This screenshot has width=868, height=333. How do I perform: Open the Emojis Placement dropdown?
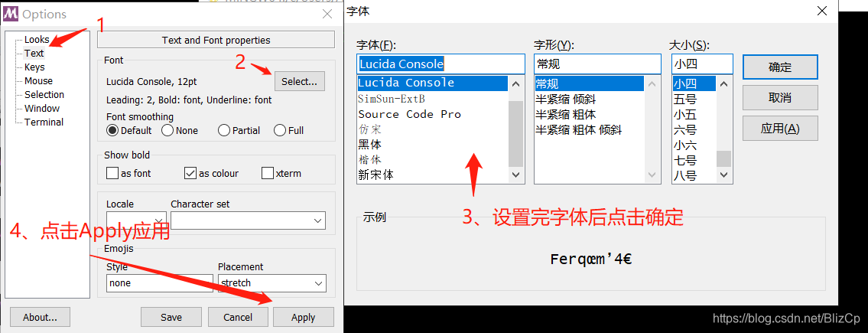(x=271, y=282)
